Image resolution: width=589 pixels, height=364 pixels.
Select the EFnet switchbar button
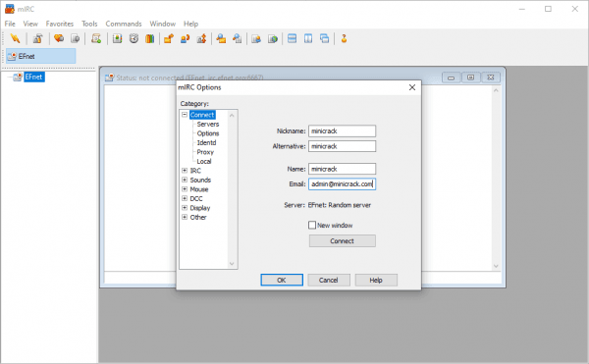40,56
